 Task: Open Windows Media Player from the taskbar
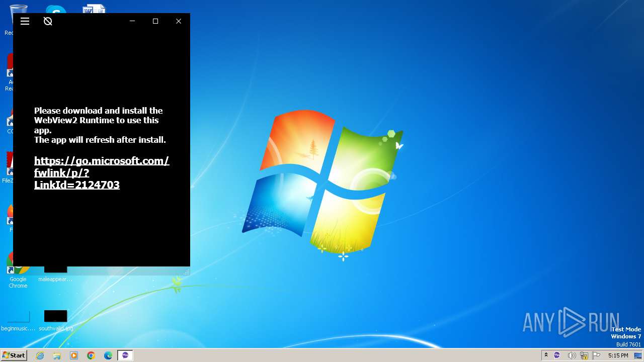point(74,355)
